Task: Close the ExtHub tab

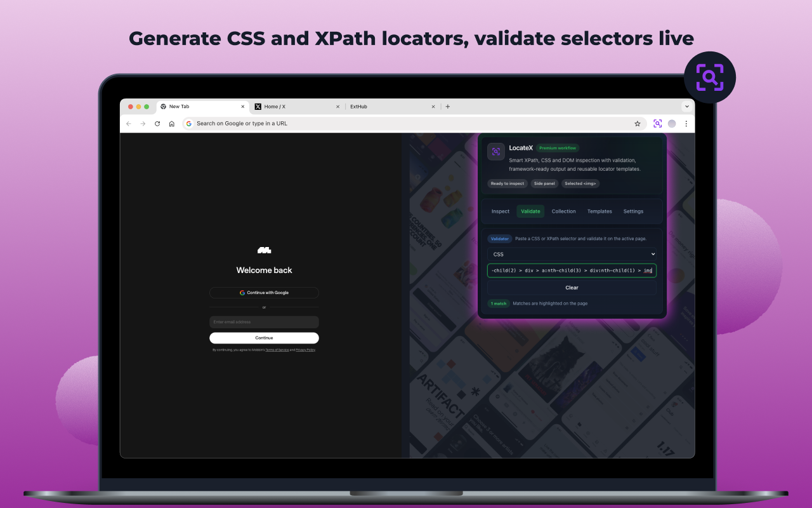Action: 433,107
